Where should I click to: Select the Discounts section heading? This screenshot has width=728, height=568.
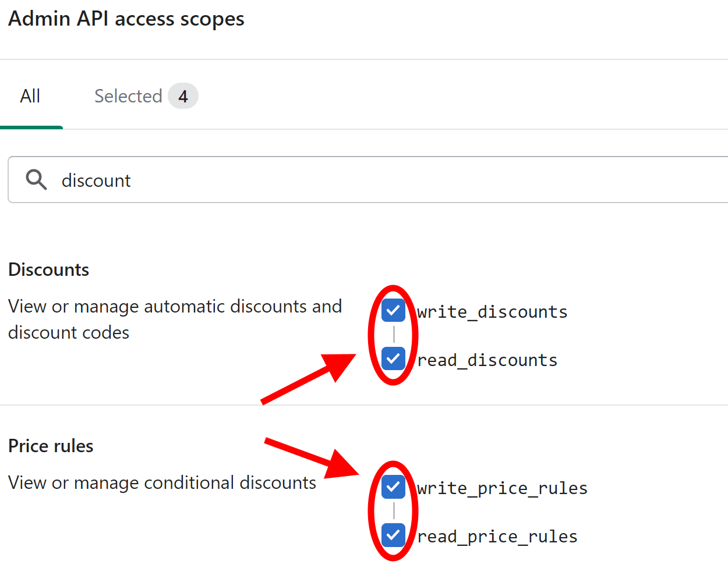pos(49,269)
